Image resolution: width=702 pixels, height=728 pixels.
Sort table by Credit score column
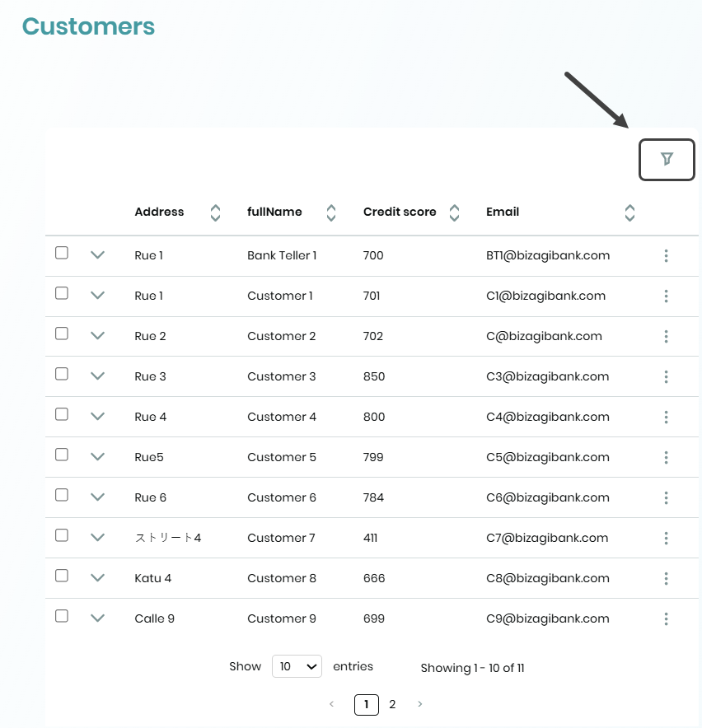[x=454, y=212]
